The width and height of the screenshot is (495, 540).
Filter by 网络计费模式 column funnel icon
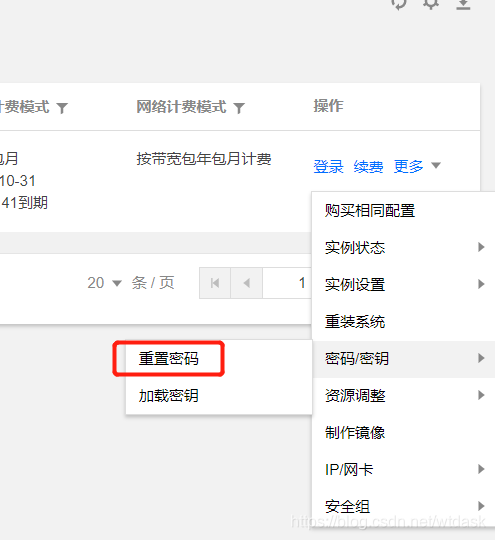tap(239, 108)
